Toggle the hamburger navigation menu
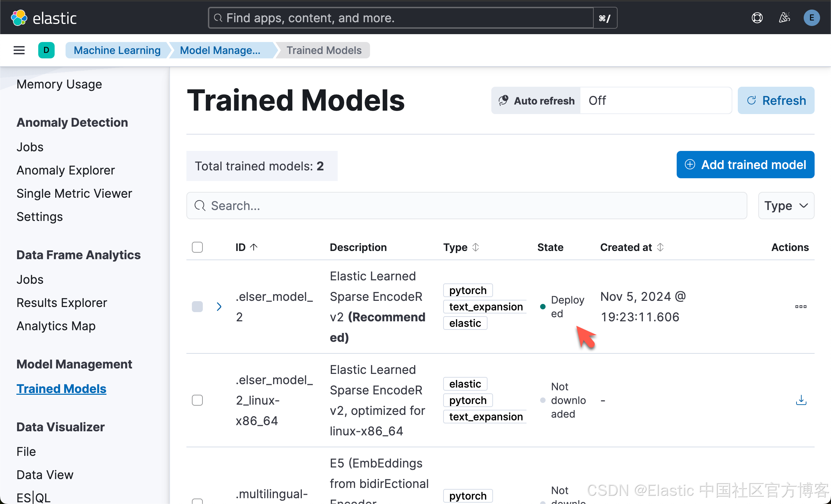This screenshot has height=504, width=831. 19,50
